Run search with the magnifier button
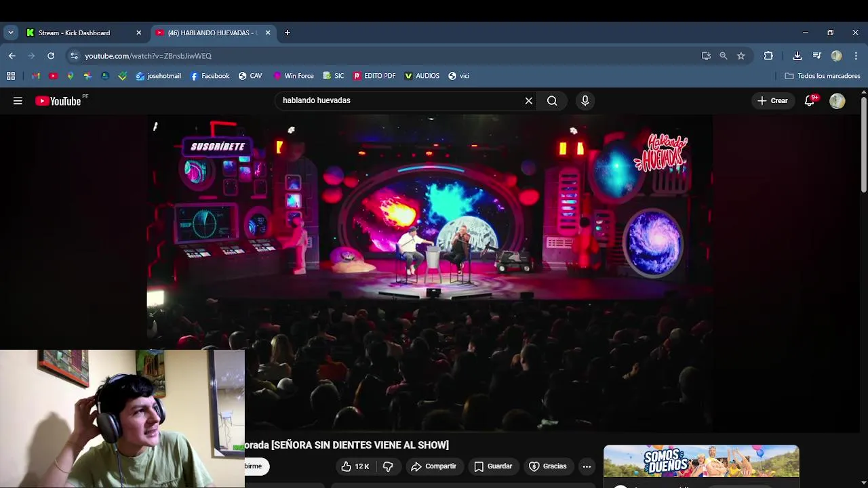Image resolution: width=868 pixels, height=488 pixels. [552, 101]
